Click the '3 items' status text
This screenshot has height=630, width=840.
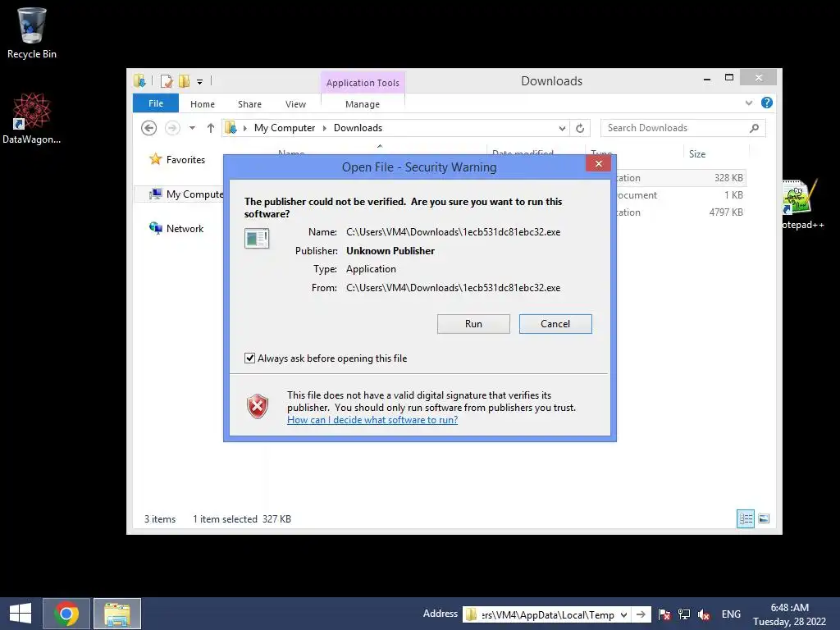coord(160,519)
